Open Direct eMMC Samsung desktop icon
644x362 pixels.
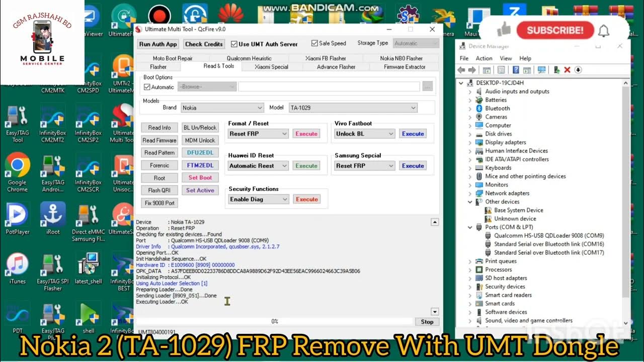tap(88, 222)
